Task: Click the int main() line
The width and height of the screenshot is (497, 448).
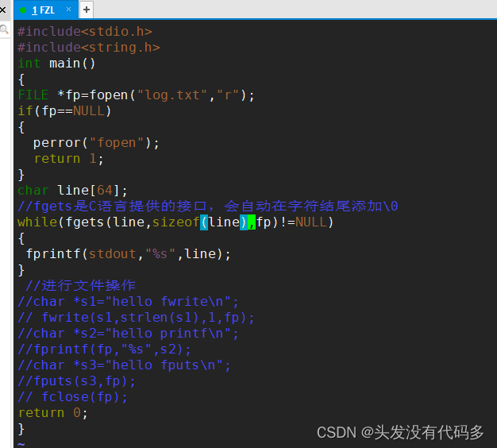Action: point(56,64)
